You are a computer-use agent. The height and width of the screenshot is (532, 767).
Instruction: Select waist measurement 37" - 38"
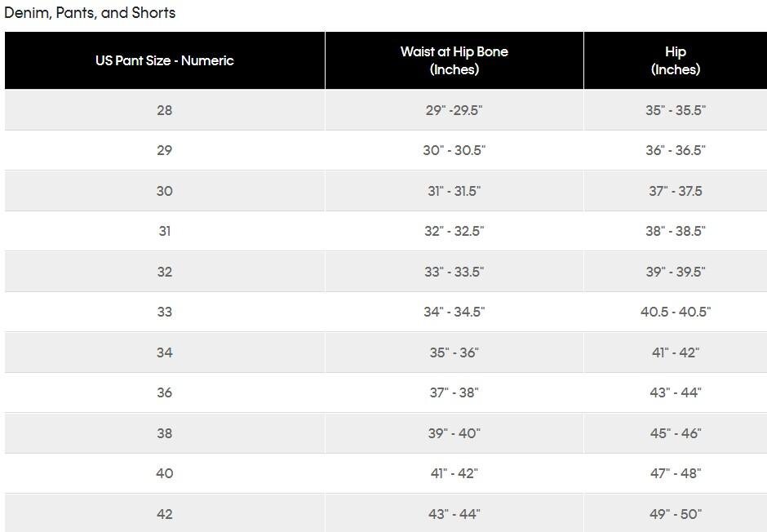[454, 392]
